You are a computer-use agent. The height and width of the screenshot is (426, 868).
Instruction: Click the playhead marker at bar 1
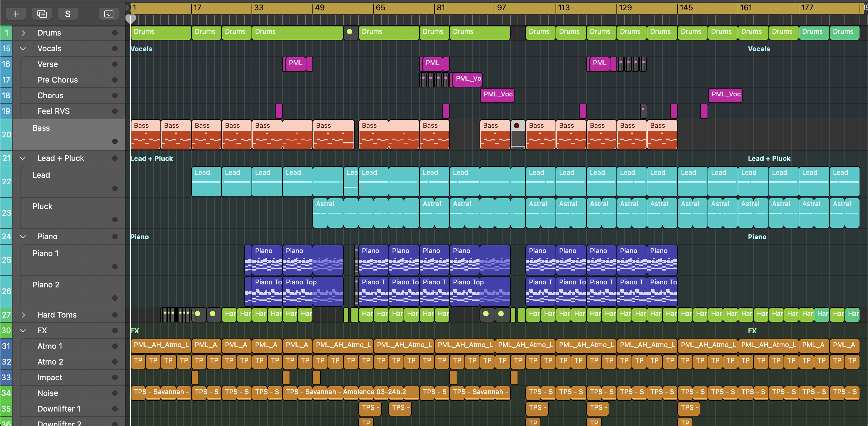tap(130, 20)
